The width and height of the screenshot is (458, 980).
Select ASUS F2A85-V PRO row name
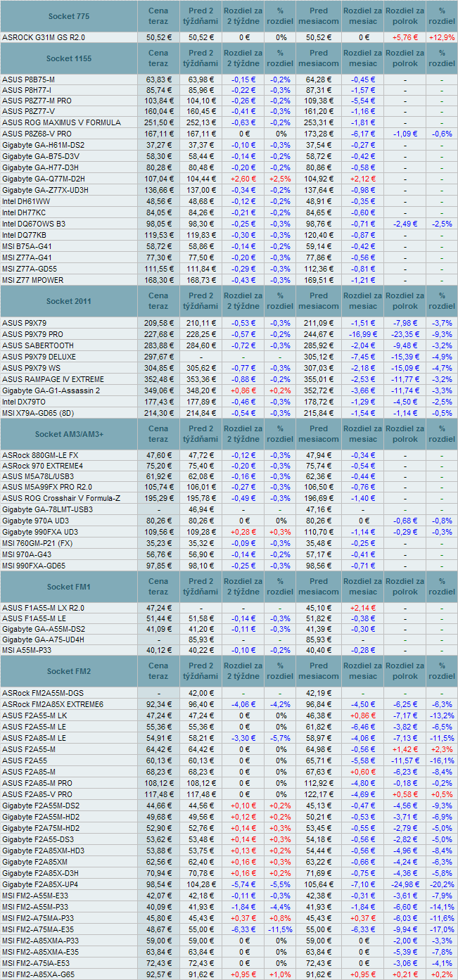[37, 794]
